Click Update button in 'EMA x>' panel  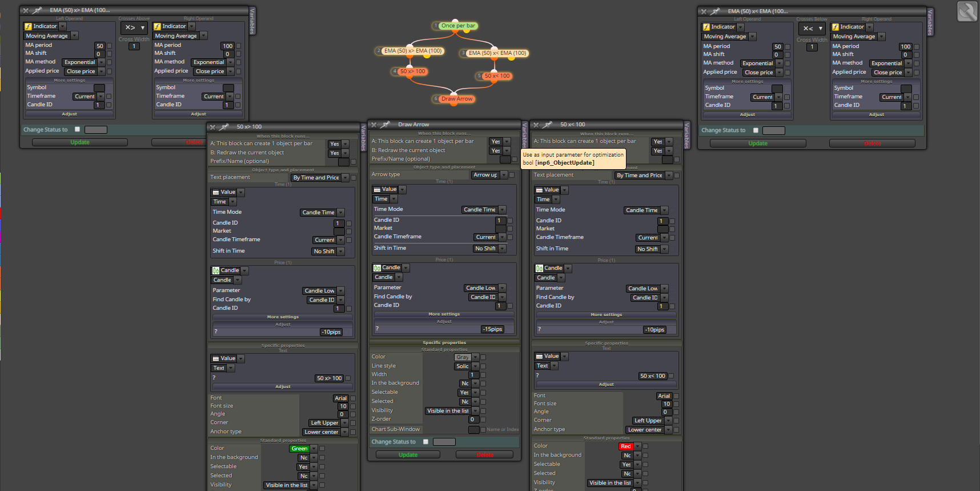(x=80, y=142)
